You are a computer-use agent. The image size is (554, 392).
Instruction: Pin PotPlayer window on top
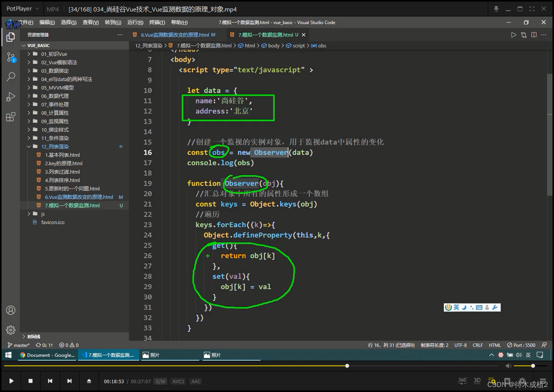click(496, 9)
